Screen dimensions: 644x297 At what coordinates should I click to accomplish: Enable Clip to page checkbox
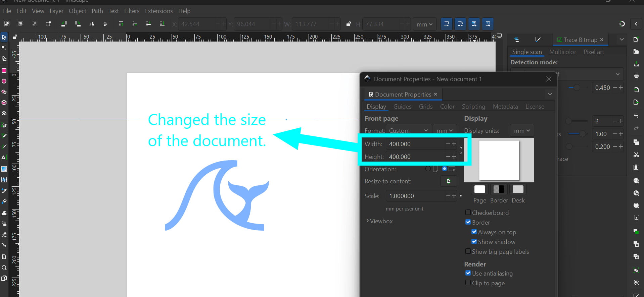click(x=468, y=283)
